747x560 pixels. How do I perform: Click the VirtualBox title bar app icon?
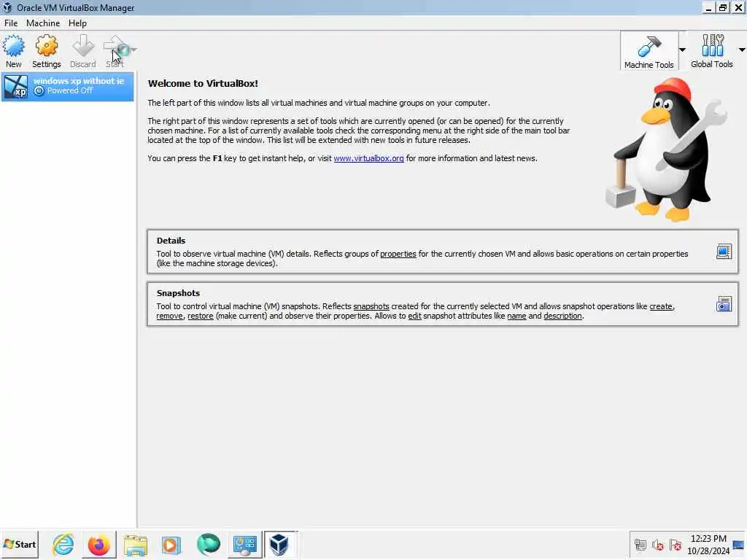(x=7, y=7)
